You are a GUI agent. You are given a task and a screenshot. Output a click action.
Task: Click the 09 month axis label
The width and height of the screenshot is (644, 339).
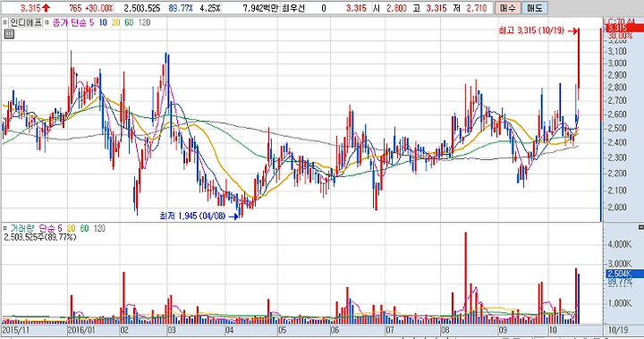click(503, 330)
